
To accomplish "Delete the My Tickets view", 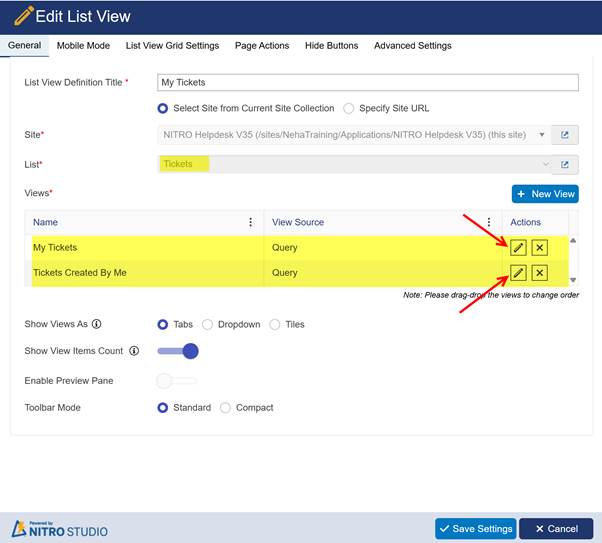I will coord(539,247).
